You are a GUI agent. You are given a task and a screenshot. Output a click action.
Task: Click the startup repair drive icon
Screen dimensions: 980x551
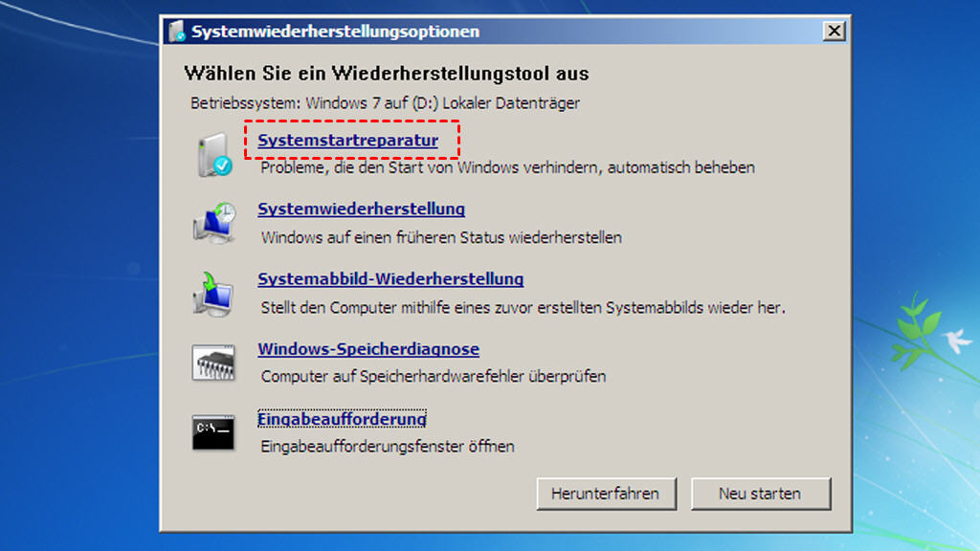(214, 154)
